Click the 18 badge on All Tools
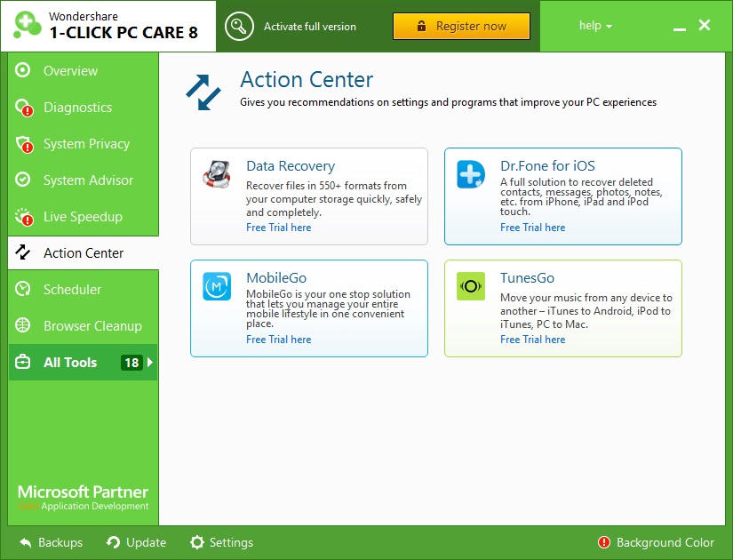This screenshot has width=733, height=560. [x=131, y=362]
